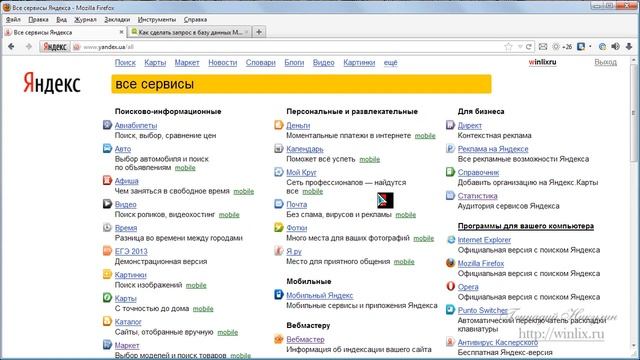Screen dimensions: 640x360
Task: Open the Маркет link in services list
Action: point(127,345)
